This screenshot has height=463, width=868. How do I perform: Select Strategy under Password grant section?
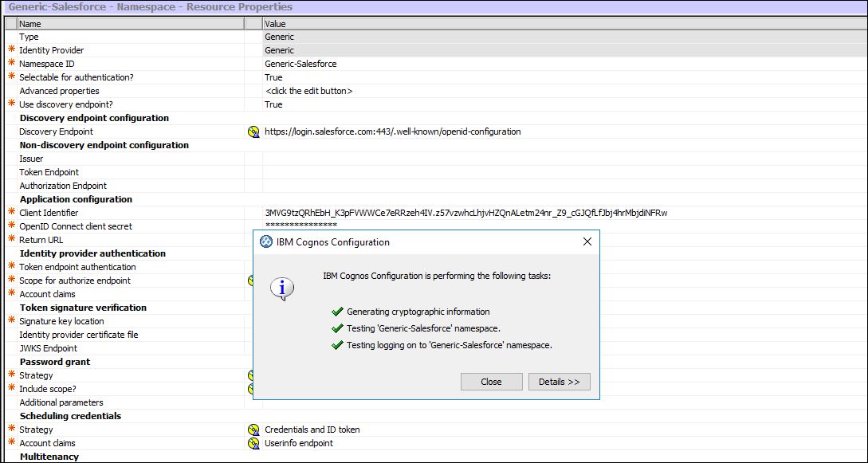pyautogui.click(x=36, y=375)
